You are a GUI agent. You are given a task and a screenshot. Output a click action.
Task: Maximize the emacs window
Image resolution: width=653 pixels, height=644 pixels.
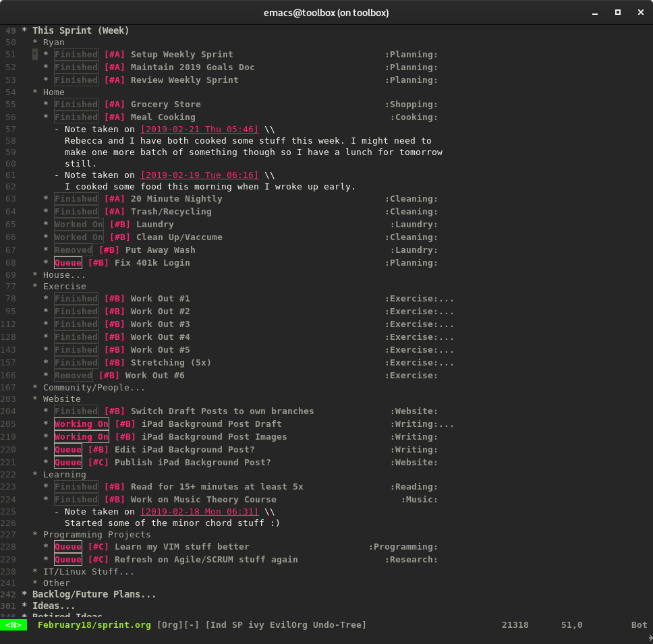(617, 13)
